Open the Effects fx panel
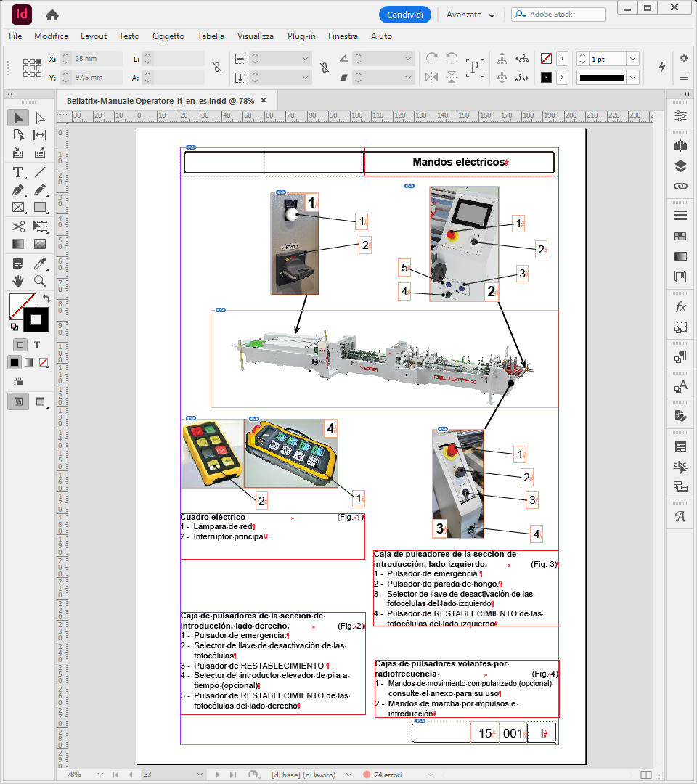This screenshot has width=697, height=784. (x=680, y=307)
